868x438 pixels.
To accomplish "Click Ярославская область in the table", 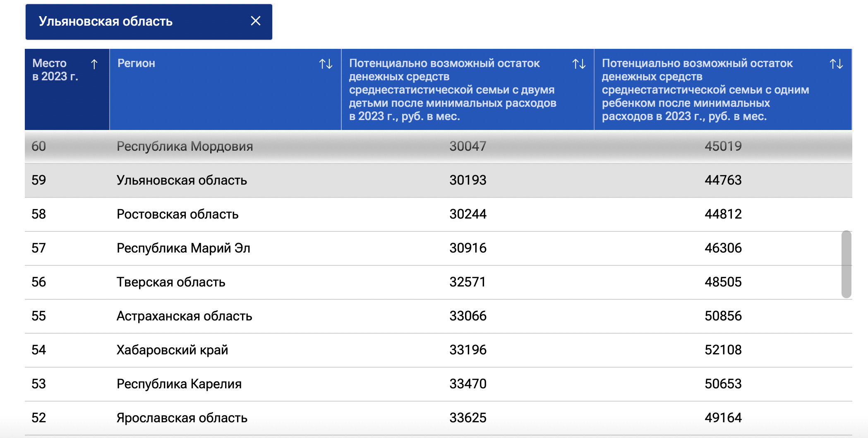I will tap(182, 418).
